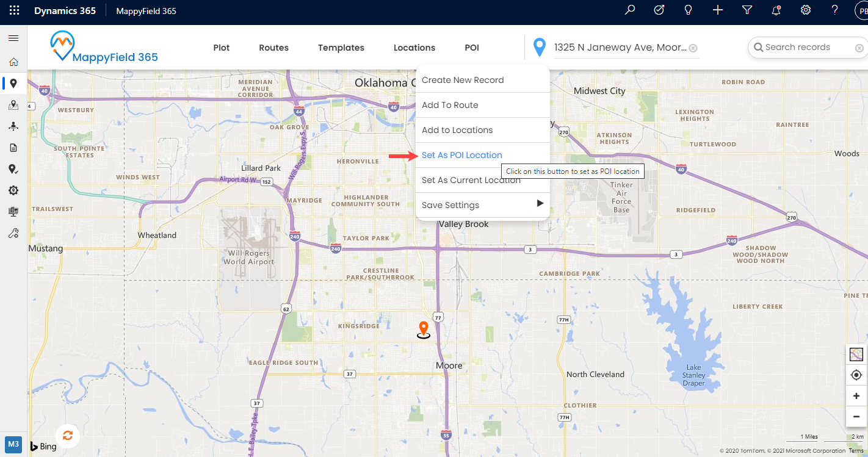Select Set As Current Location
Viewport: 868px width, 457px height.
pyautogui.click(x=482, y=180)
